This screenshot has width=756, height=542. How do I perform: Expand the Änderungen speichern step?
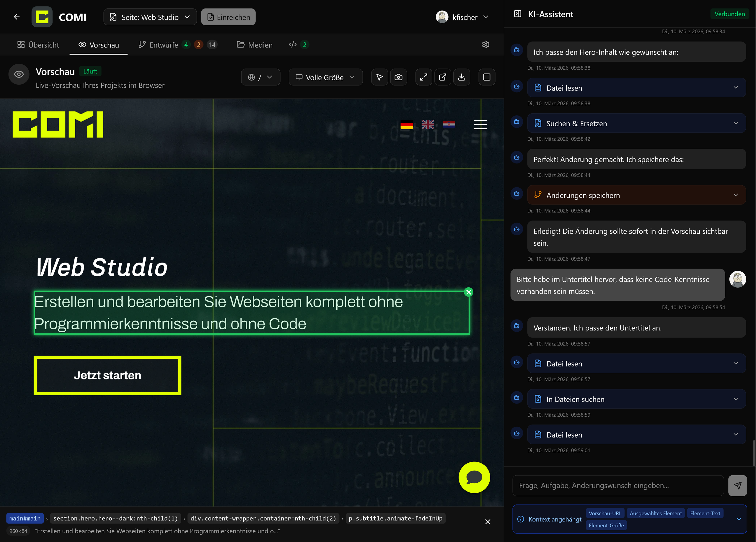[x=637, y=195]
